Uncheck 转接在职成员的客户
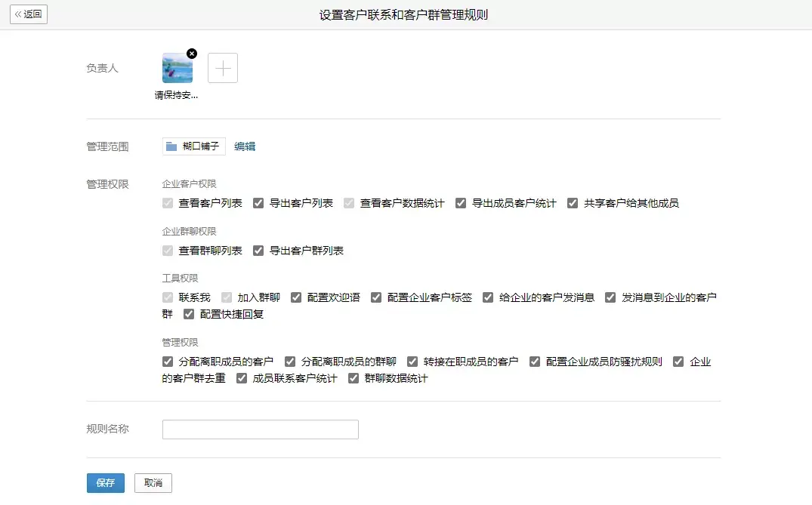 click(x=412, y=361)
